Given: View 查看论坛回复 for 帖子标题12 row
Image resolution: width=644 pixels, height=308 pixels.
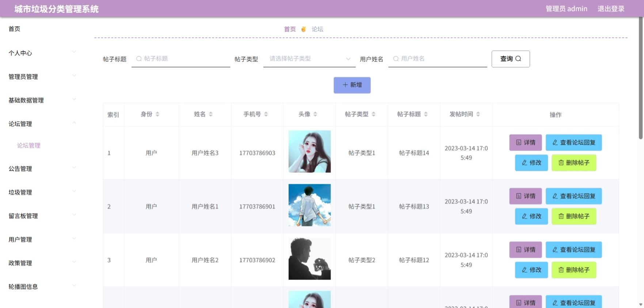Looking at the screenshot, I should tap(574, 250).
